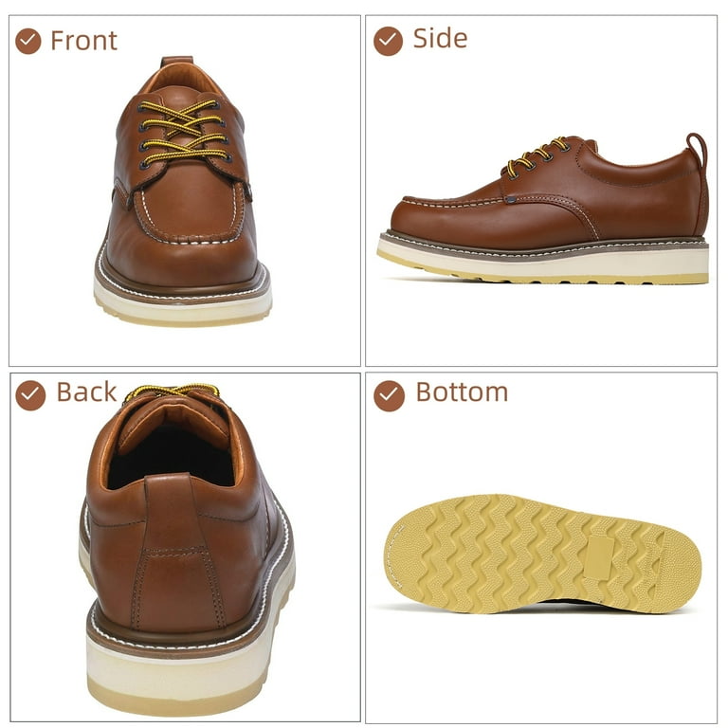Click the yellow laces in front view
The height and width of the screenshot is (728, 728).
[x=185, y=133]
